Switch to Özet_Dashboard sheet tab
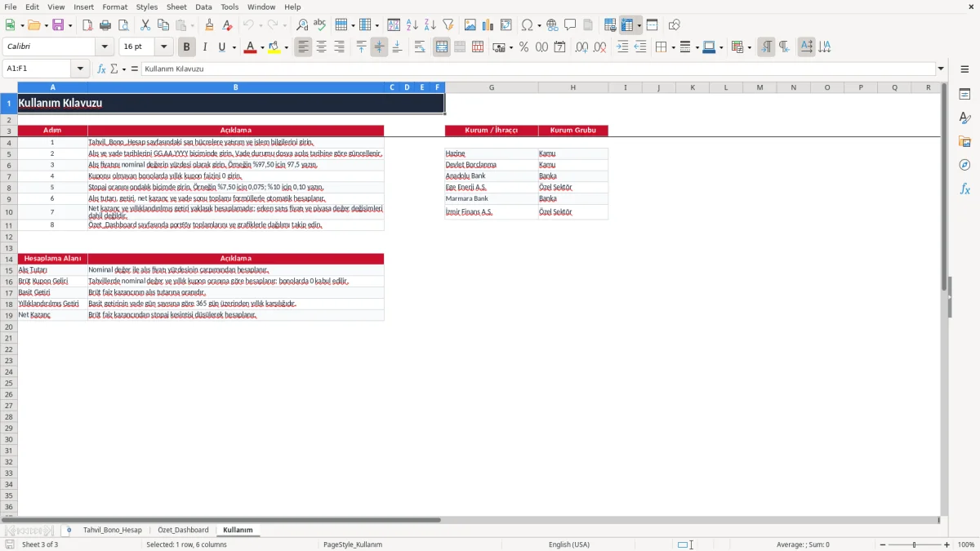980x551 pixels. coord(183,530)
